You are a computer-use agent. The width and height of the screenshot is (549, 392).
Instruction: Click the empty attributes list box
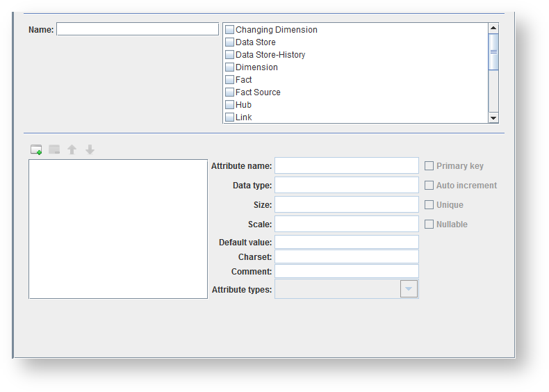coord(118,229)
